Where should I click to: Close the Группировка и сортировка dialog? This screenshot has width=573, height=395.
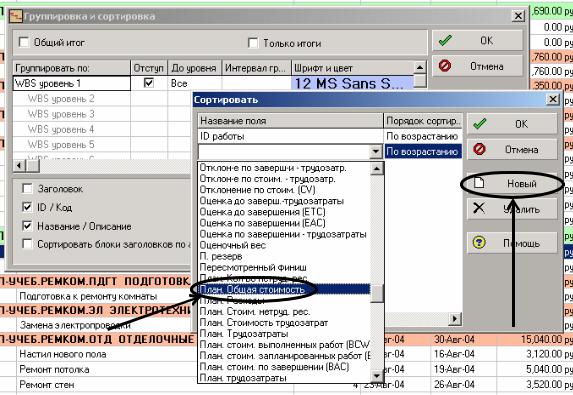pos(518,16)
